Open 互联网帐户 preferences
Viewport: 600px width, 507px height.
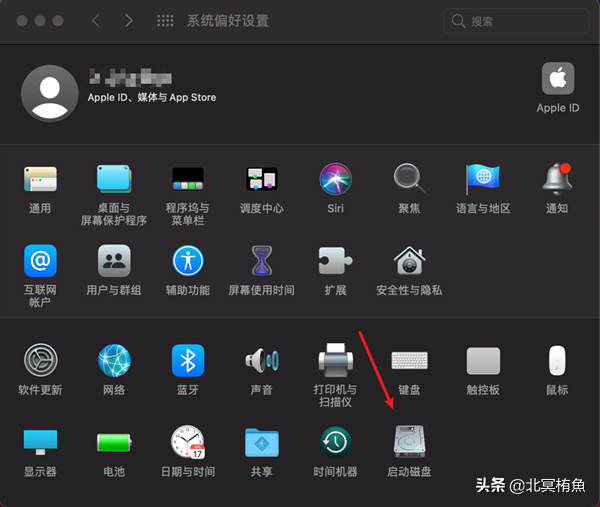click(x=40, y=261)
